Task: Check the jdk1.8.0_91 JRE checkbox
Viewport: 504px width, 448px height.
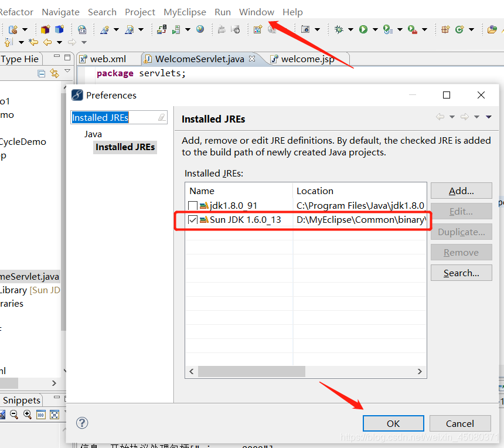Action: point(193,205)
